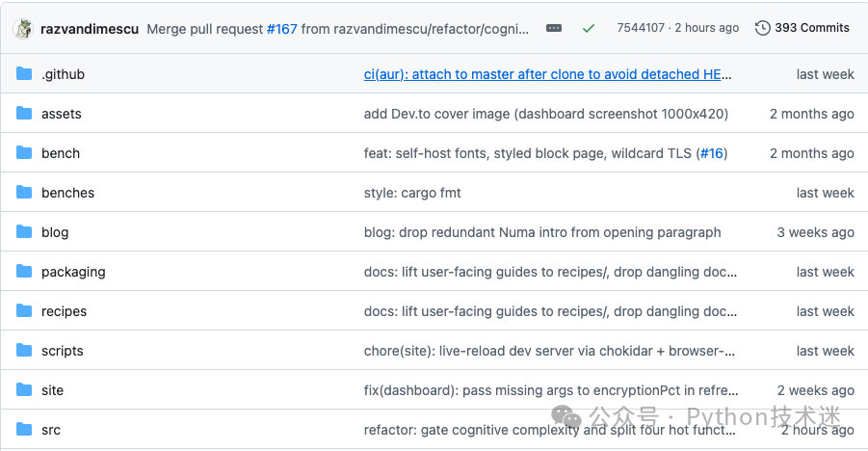
Task: Click 'last week' in the scripts row
Action: click(x=825, y=351)
